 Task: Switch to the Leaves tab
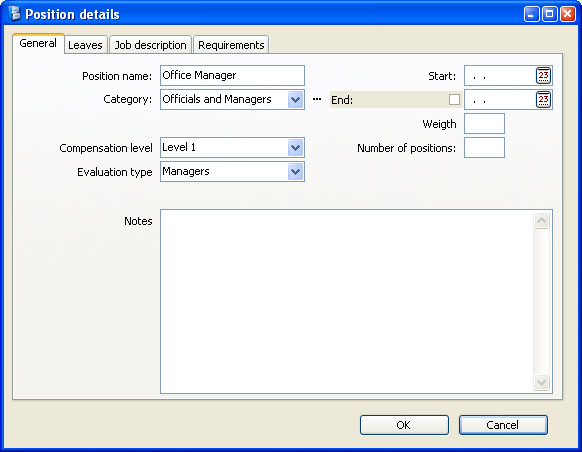85,45
